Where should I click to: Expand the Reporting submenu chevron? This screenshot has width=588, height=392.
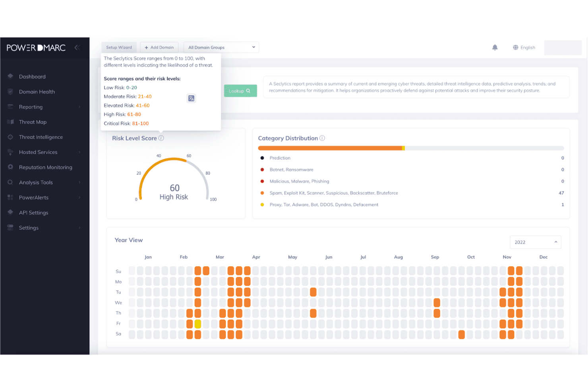point(79,107)
